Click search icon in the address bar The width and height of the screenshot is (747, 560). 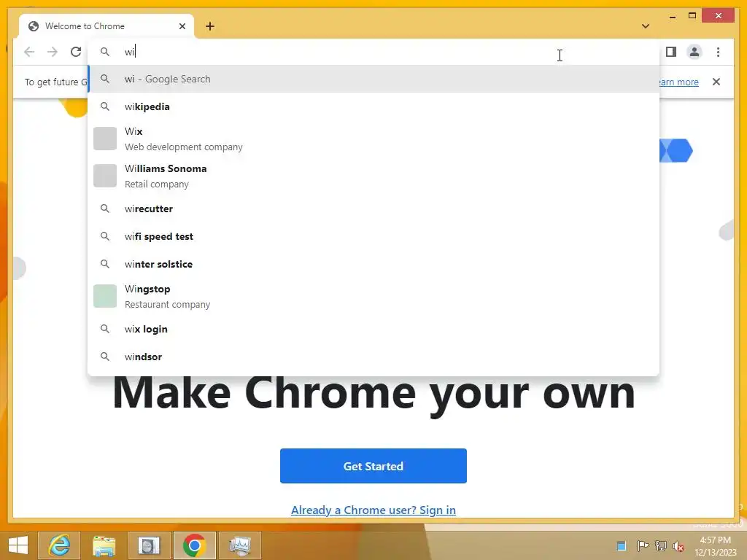(105, 52)
